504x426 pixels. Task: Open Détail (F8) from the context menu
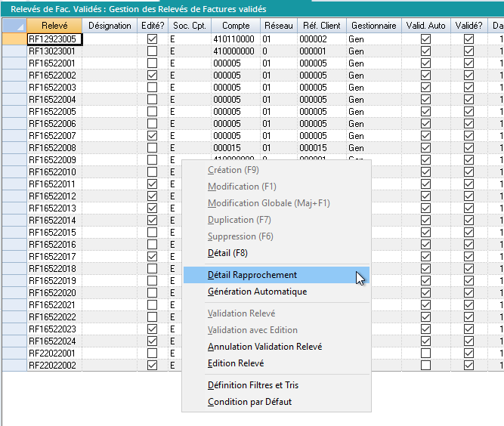[x=227, y=253]
